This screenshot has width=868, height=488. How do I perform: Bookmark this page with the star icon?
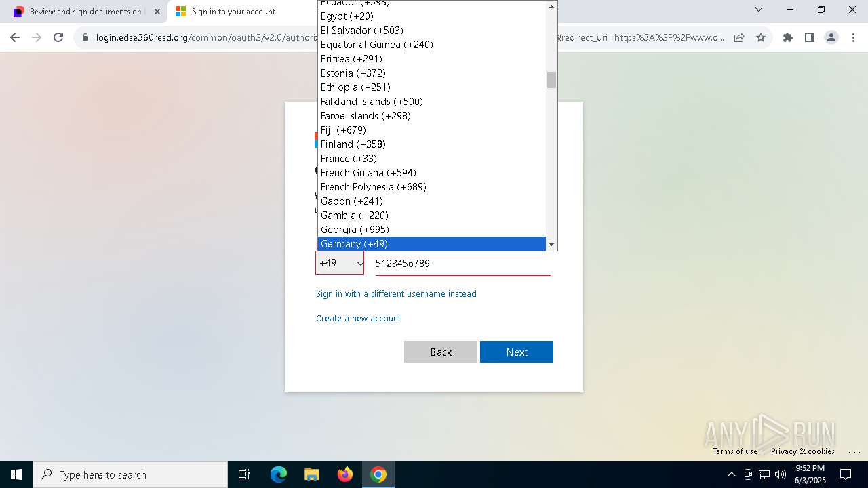click(x=761, y=37)
